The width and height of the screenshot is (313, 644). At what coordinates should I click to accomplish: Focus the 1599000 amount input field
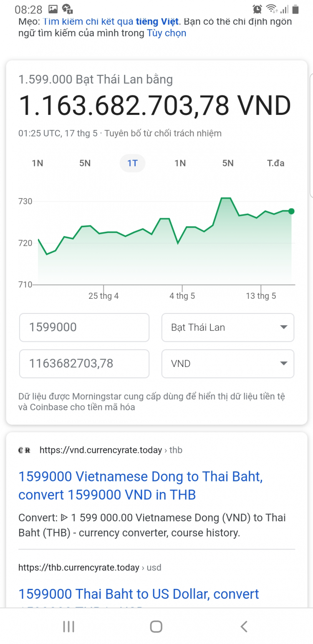pos(84,327)
